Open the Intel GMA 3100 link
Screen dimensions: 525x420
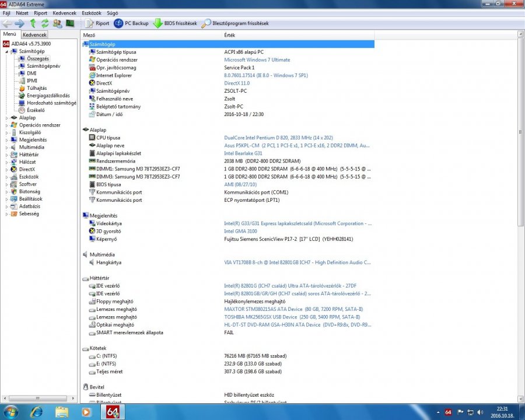pos(240,231)
